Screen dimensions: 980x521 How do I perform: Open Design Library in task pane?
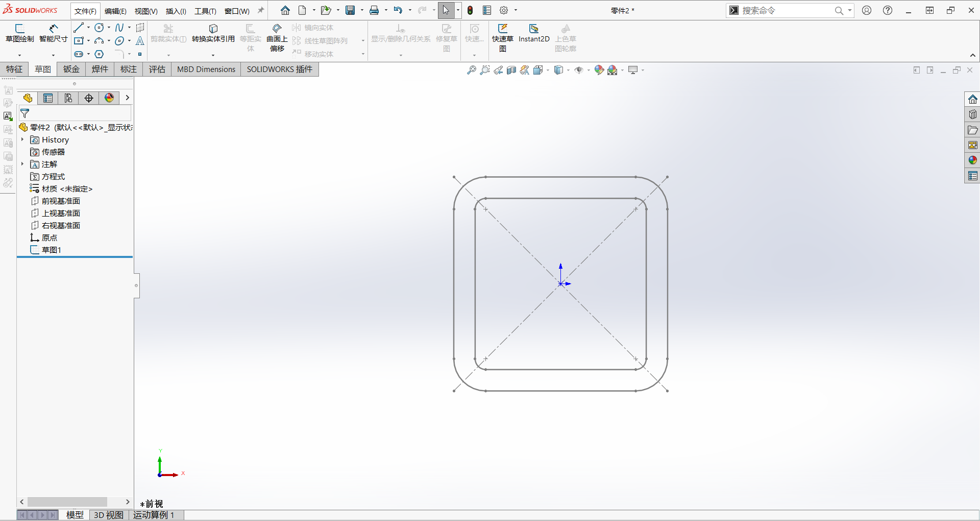[x=973, y=114]
